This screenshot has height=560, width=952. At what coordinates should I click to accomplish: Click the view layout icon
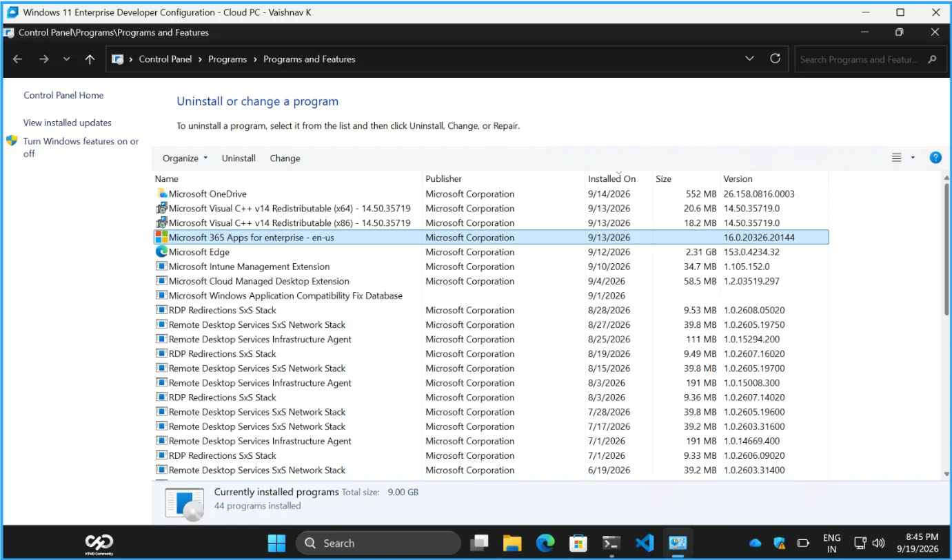click(x=897, y=158)
